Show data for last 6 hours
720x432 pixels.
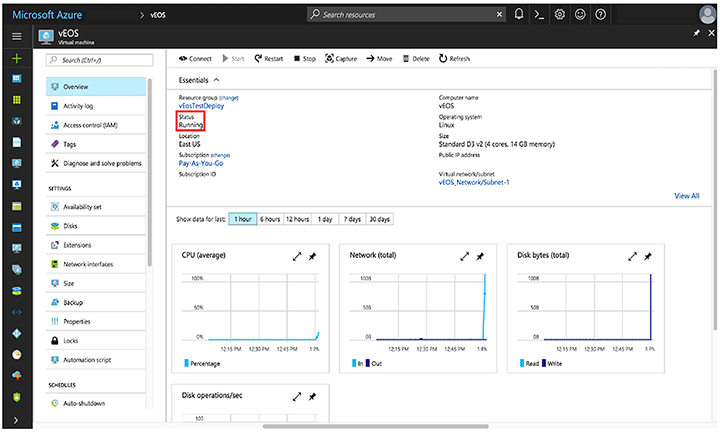pyautogui.click(x=270, y=219)
